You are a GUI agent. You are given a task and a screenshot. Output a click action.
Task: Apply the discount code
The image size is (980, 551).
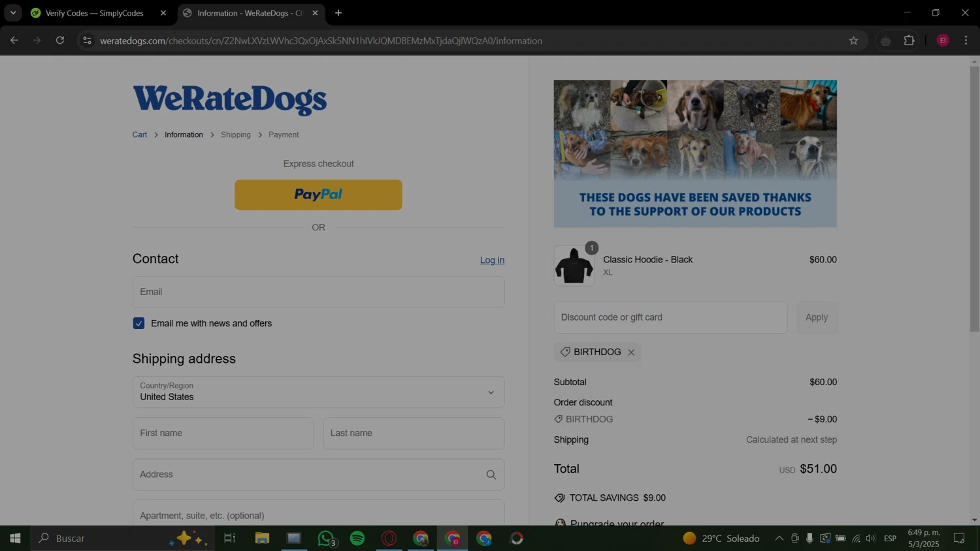pos(817,317)
